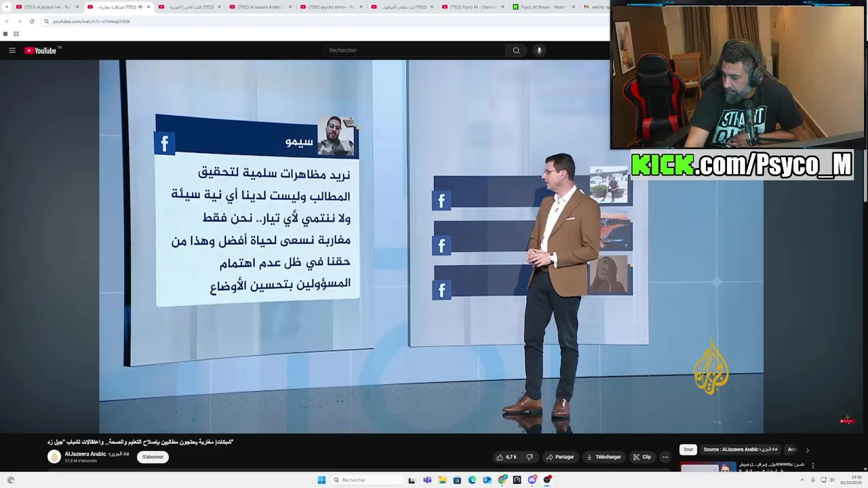This screenshot has height=488, width=868.
Task: Open the suggested video thumbnail in sidebar
Action: 708,467
